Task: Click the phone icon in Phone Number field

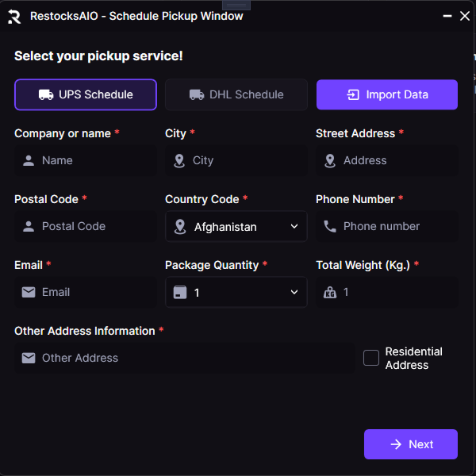Action: (330, 226)
